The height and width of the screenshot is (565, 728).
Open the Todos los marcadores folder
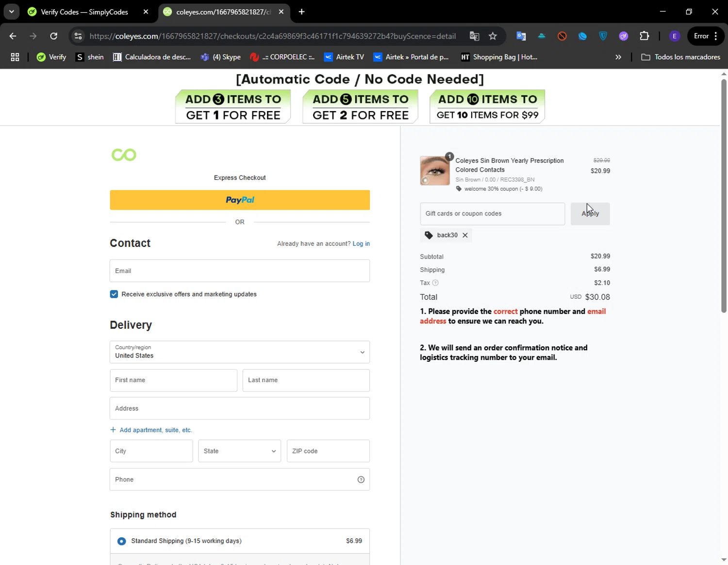[x=680, y=57]
